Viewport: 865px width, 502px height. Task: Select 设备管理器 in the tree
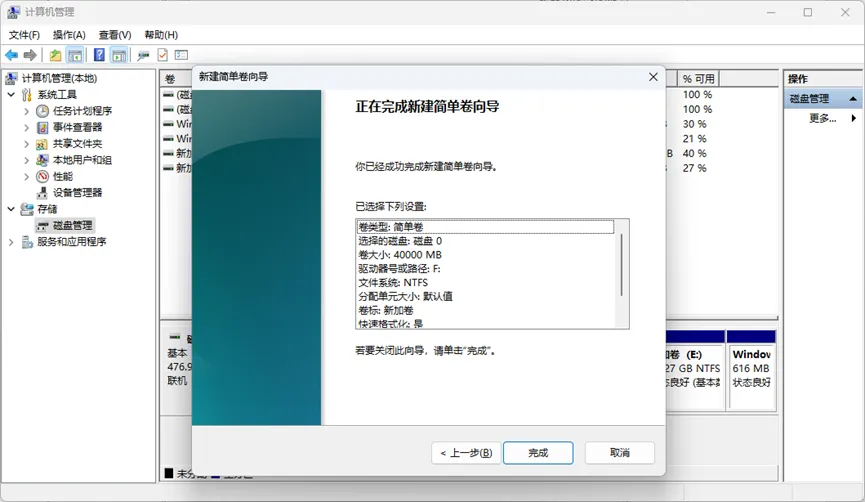pos(77,192)
